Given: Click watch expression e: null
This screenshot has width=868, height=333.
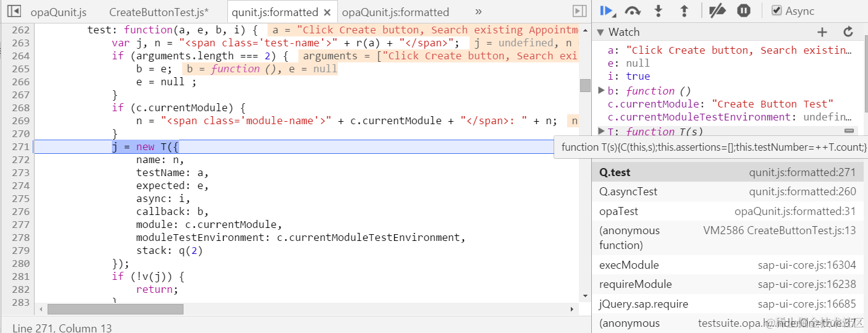Looking at the screenshot, I should pos(629,63).
